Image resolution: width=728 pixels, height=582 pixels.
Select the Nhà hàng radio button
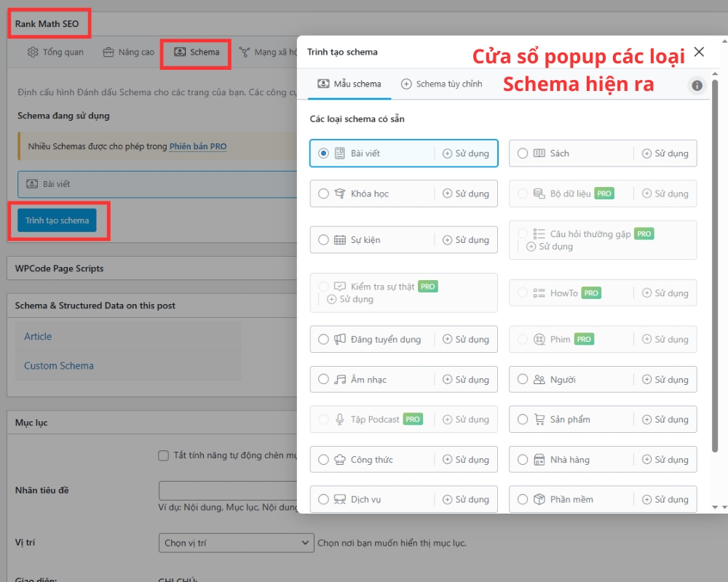[523, 460]
